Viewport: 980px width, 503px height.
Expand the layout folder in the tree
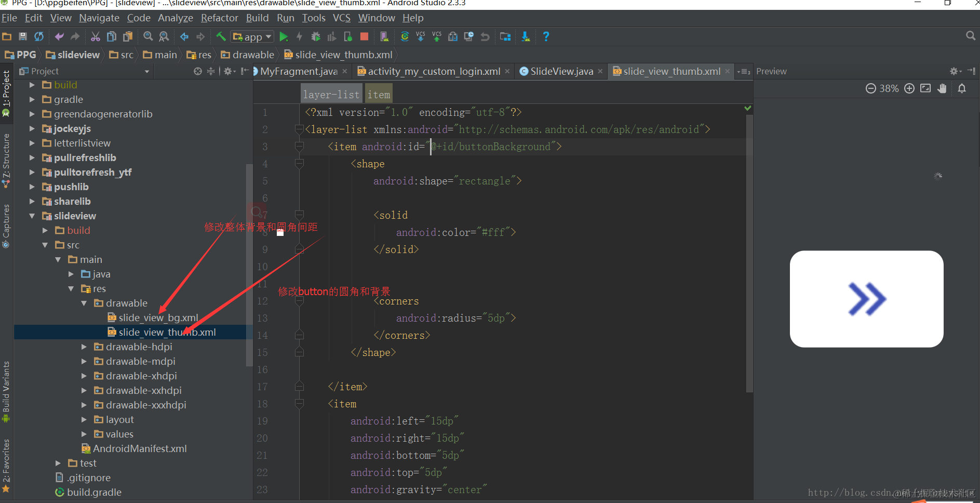(x=84, y=419)
